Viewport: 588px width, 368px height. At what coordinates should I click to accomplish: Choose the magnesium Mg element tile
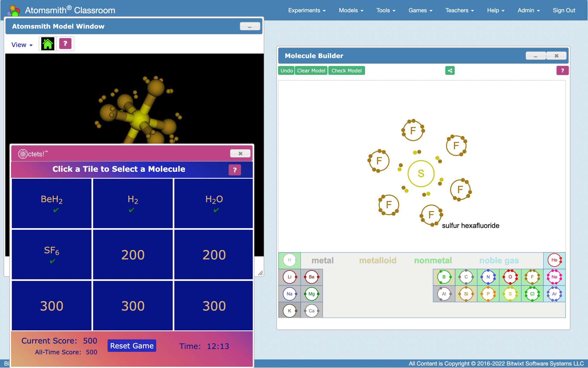pyautogui.click(x=311, y=294)
